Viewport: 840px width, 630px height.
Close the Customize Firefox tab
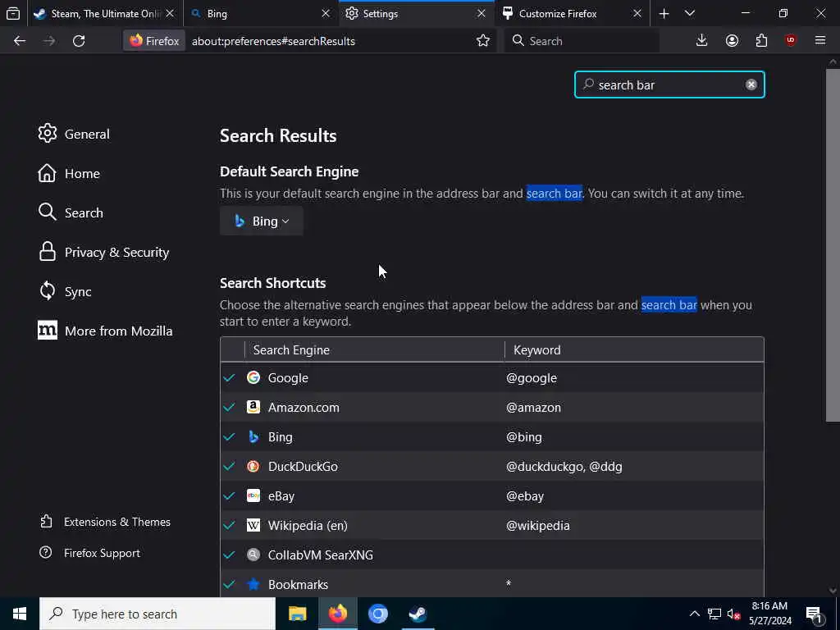click(x=637, y=13)
